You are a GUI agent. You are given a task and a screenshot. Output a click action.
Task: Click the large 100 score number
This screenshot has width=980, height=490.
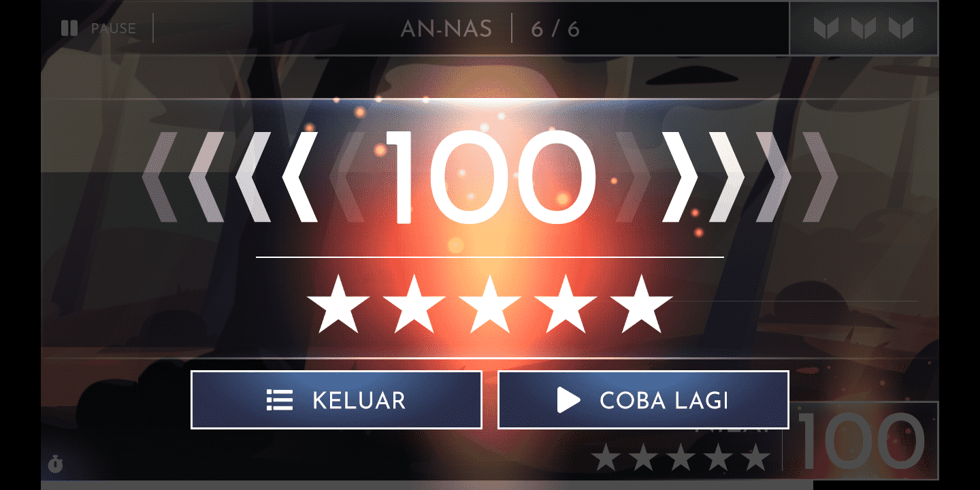pyautogui.click(x=490, y=177)
